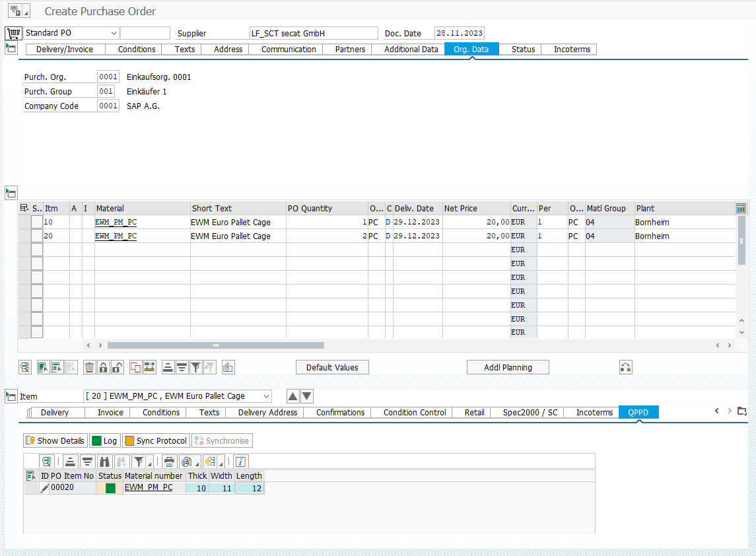Image resolution: width=756 pixels, height=556 pixels.
Task: Click the delete item trash icon
Action: [90, 368]
